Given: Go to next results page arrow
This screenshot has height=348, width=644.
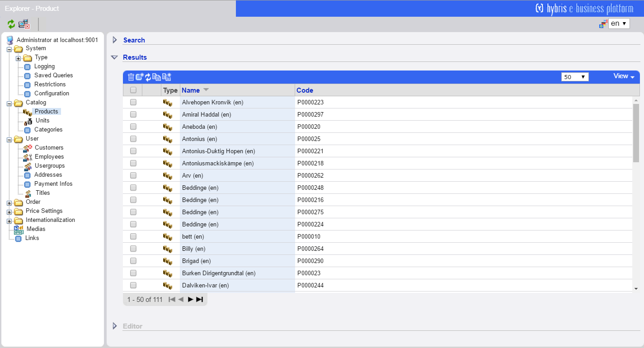Looking at the screenshot, I should point(191,299).
